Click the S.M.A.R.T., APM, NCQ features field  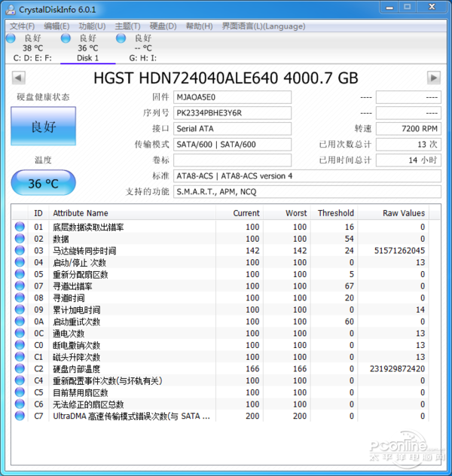click(307, 192)
